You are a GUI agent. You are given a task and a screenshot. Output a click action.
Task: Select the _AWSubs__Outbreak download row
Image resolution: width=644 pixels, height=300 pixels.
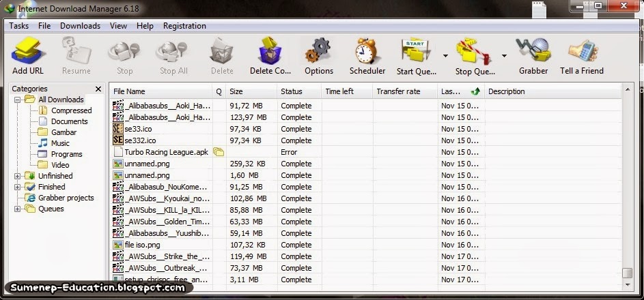point(365,268)
